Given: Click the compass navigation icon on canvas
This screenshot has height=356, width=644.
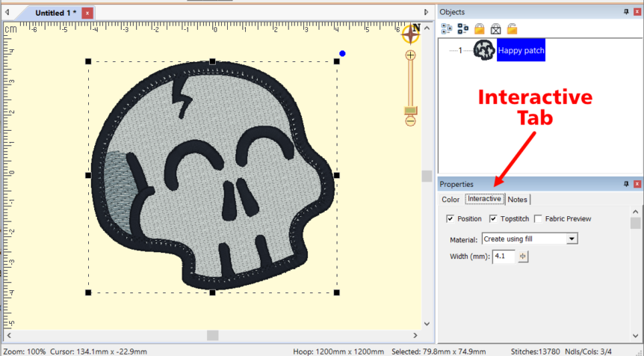Looking at the screenshot, I should click(411, 34).
